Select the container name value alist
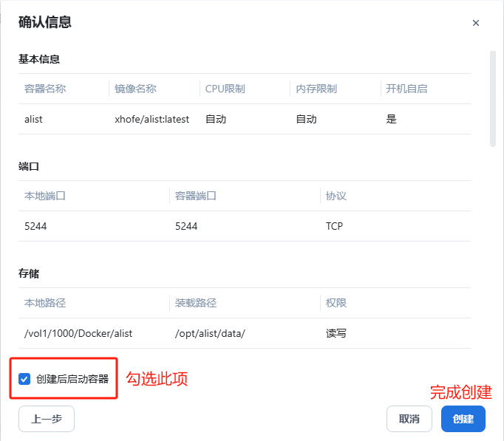Screen dimensions: 504x441 (x=33, y=120)
